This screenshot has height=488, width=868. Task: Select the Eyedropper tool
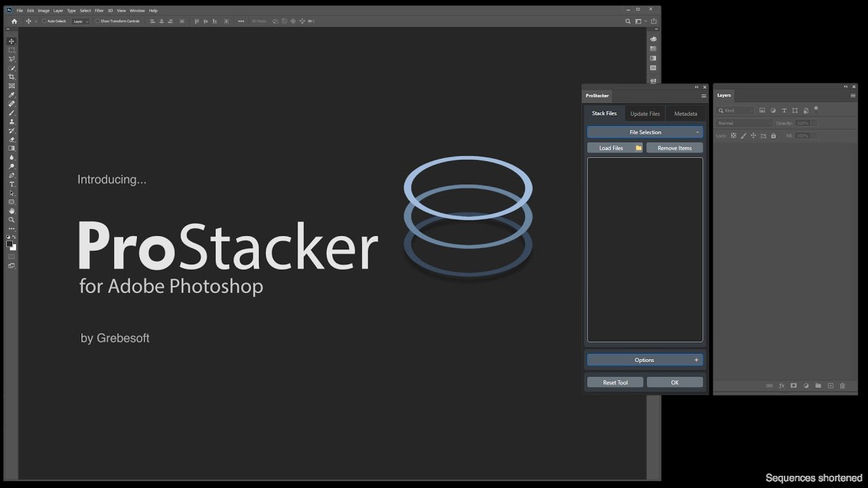pyautogui.click(x=12, y=95)
